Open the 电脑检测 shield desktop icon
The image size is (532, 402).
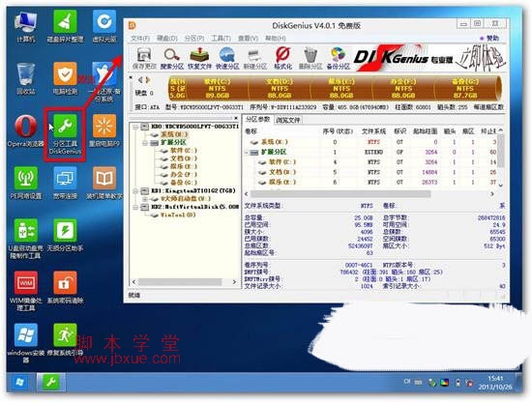tap(65, 78)
